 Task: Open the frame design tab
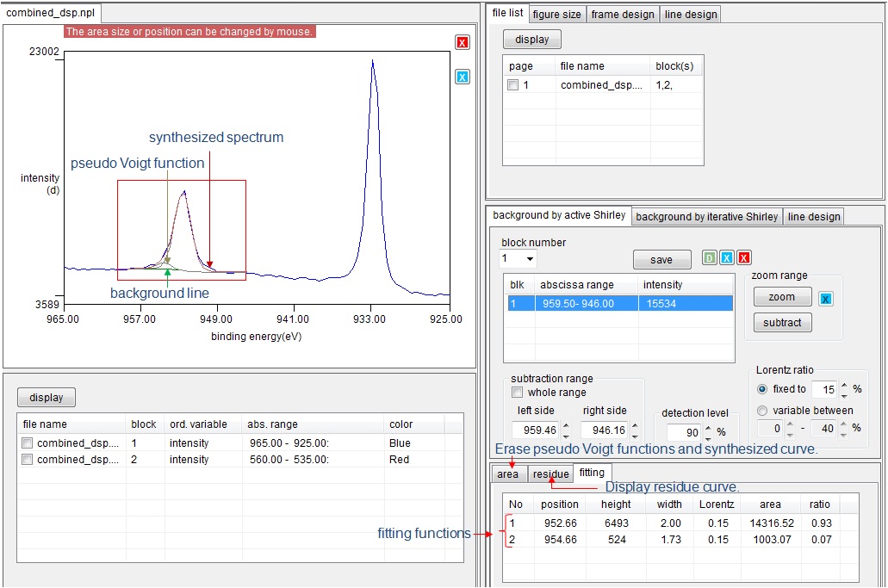[x=623, y=14]
